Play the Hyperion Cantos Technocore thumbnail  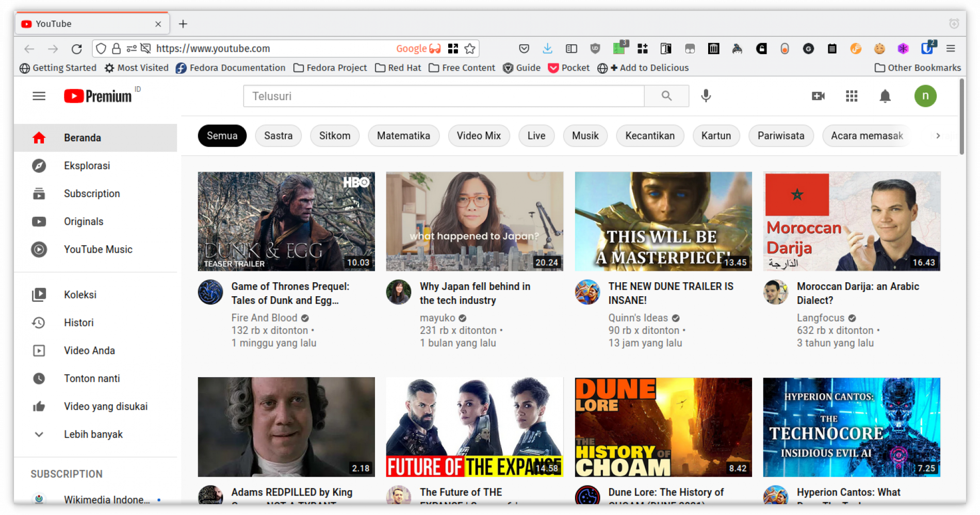(852, 427)
